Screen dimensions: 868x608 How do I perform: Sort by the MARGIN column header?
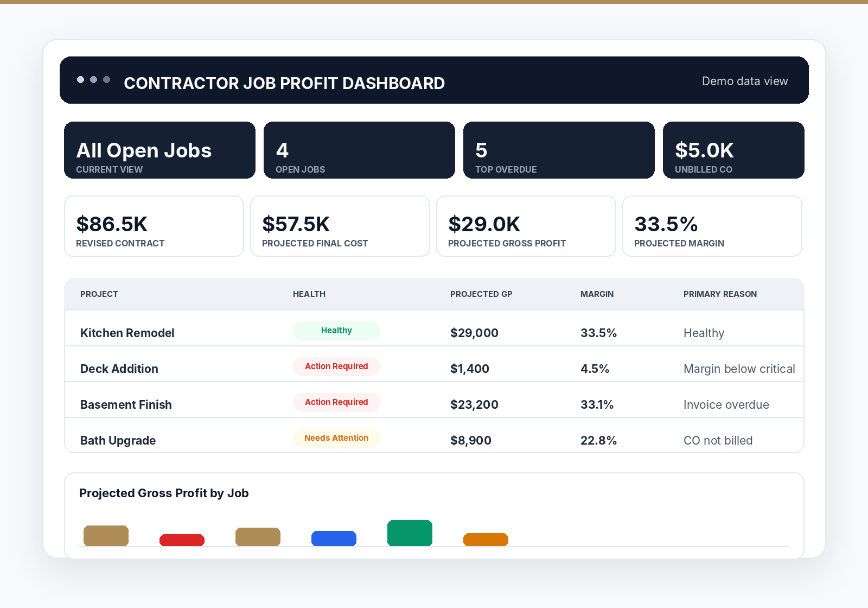click(x=597, y=294)
